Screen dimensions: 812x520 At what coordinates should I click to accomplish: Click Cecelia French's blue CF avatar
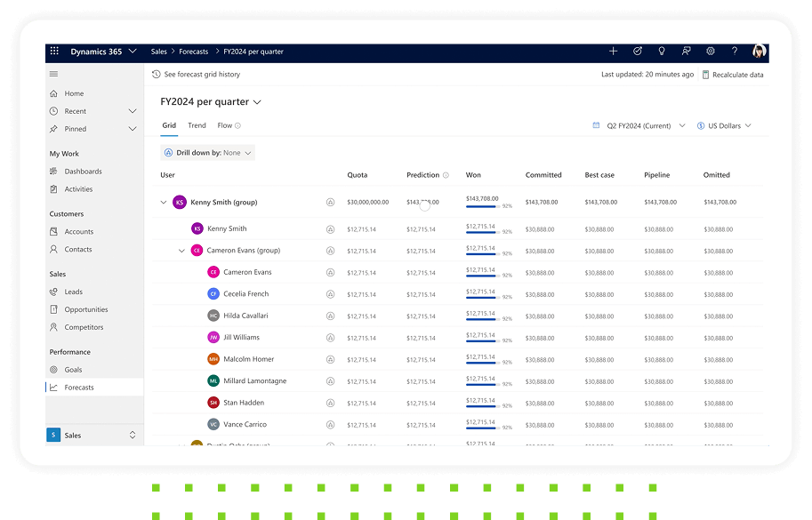[213, 294]
